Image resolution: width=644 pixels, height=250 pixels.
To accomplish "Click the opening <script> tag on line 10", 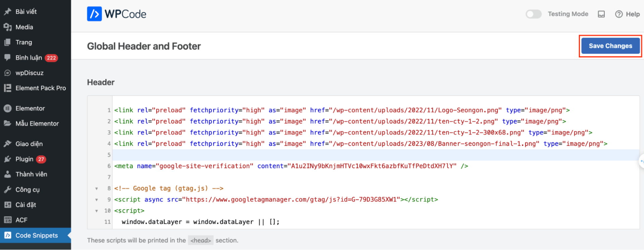I will point(129,211).
